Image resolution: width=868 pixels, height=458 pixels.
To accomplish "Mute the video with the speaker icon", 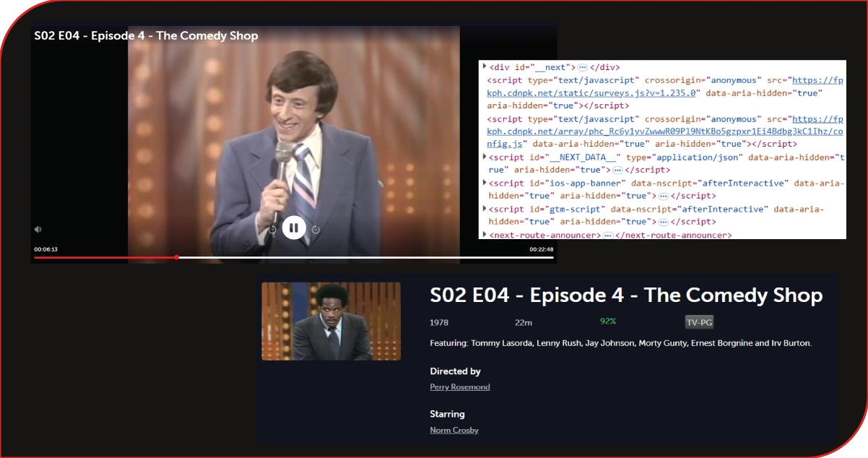I will 38,230.
